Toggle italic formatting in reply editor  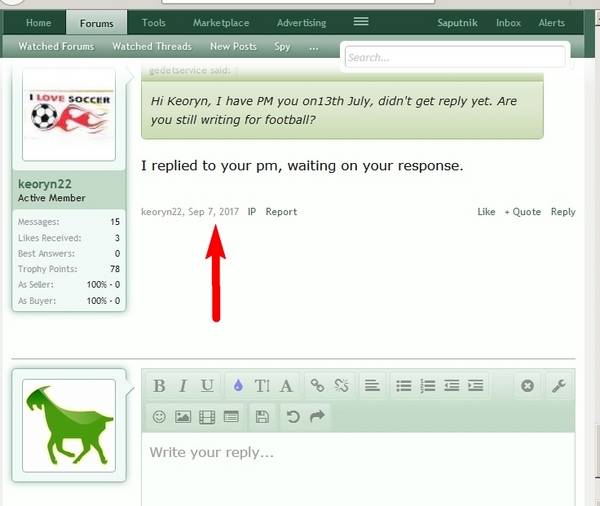183,386
